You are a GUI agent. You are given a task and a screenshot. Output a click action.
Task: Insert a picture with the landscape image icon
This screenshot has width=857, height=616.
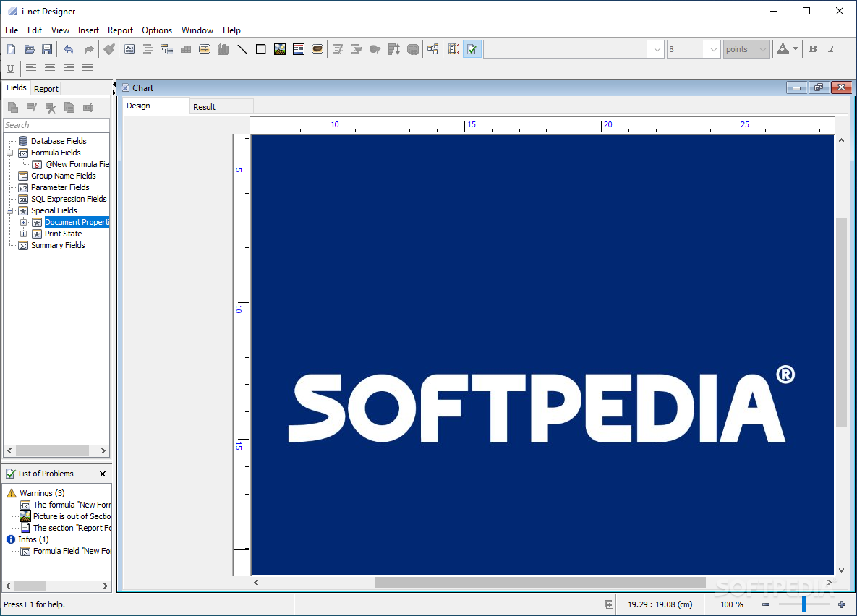click(x=280, y=49)
